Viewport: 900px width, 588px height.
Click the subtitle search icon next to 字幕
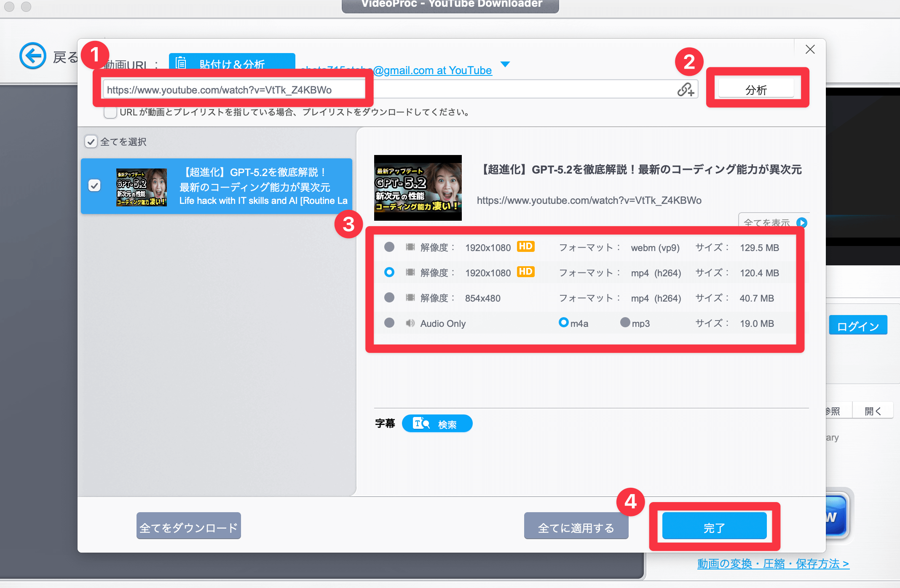pyautogui.click(x=422, y=423)
